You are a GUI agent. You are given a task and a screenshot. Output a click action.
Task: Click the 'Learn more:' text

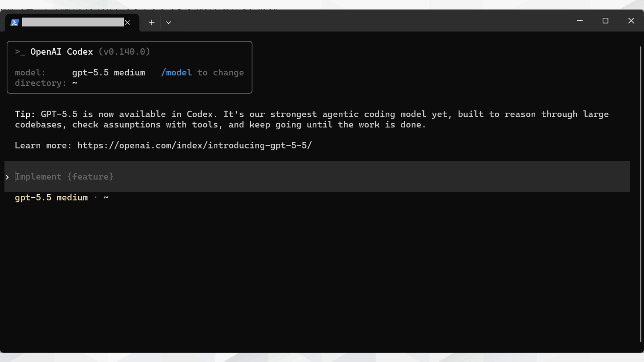tap(43, 145)
